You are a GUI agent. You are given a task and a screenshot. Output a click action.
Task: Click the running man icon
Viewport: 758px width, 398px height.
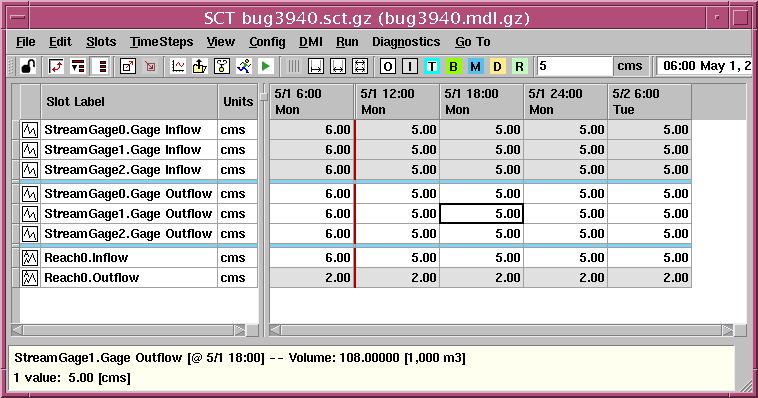[244, 66]
